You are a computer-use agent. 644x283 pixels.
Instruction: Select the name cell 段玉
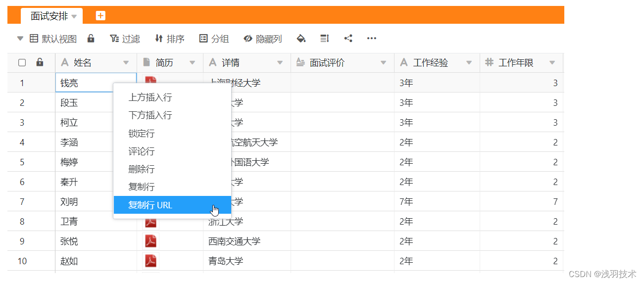click(x=84, y=102)
